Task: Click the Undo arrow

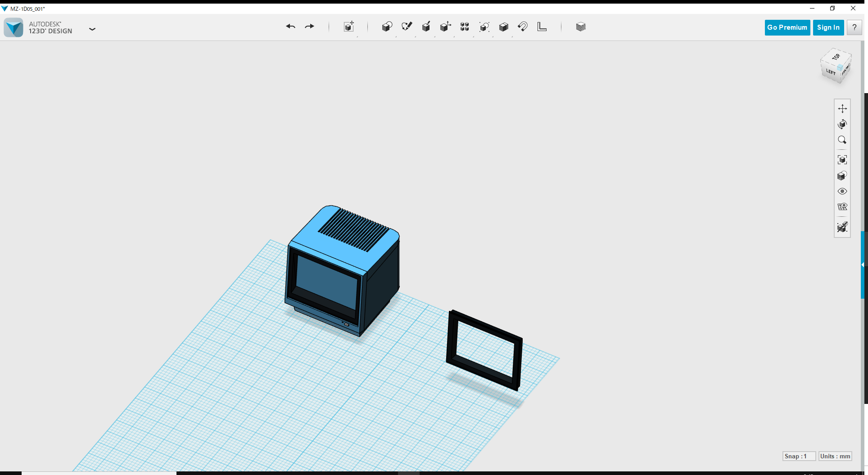Action: coord(290,27)
